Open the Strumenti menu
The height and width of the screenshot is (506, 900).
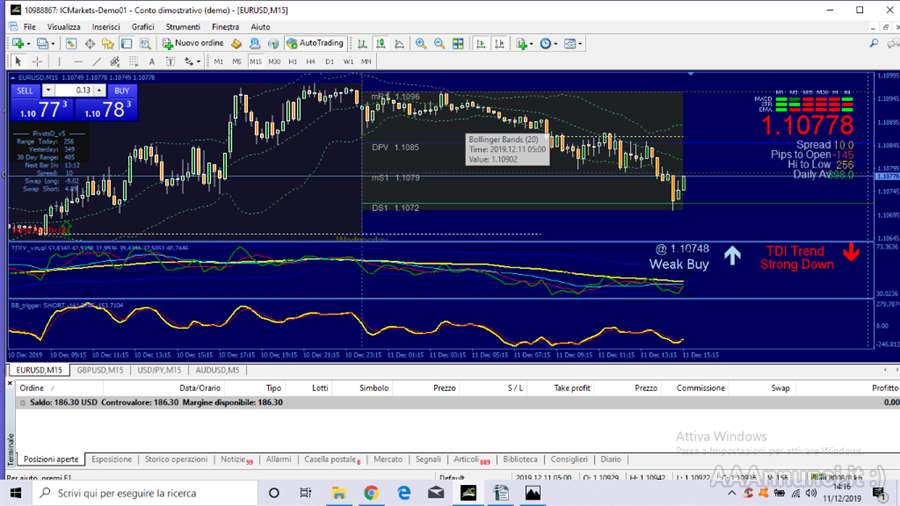tap(183, 27)
